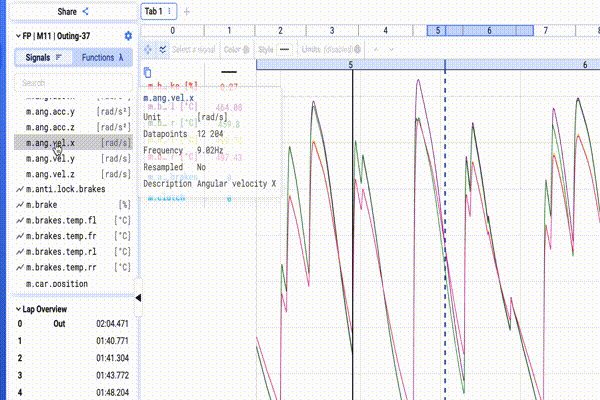Viewport: 600px width, 400px height.
Task: Jump to lap 2 in top timeline
Action: click(280, 31)
